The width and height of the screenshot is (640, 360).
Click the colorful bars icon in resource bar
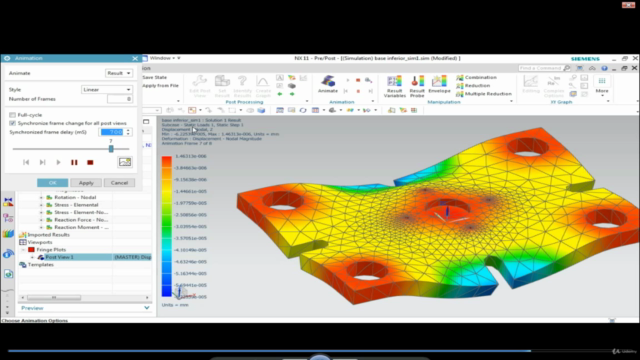[8, 234]
